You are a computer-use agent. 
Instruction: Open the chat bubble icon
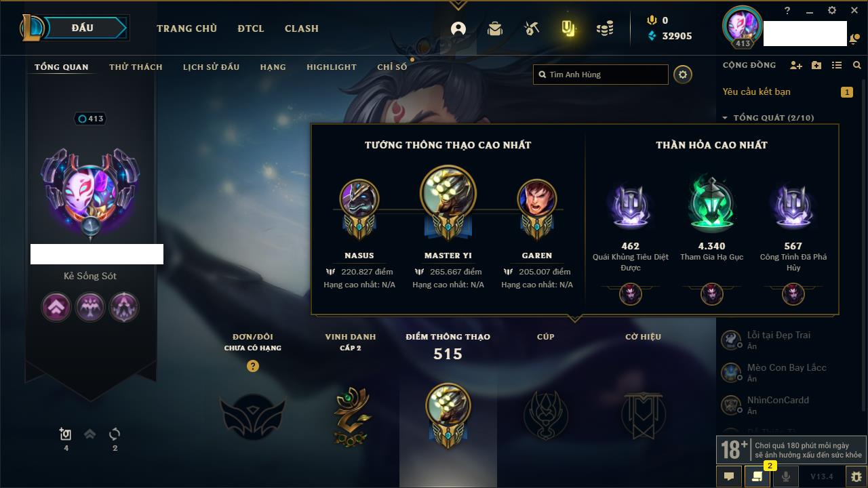(729, 476)
